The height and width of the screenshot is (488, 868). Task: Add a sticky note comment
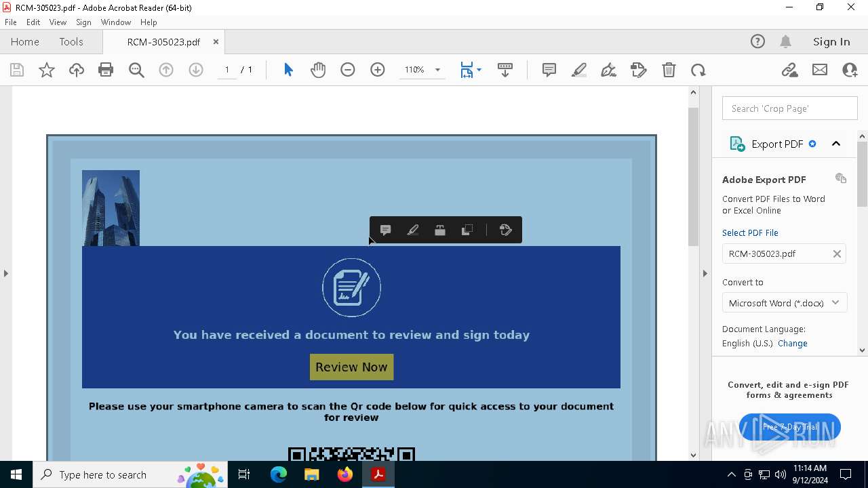click(x=549, y=70)
